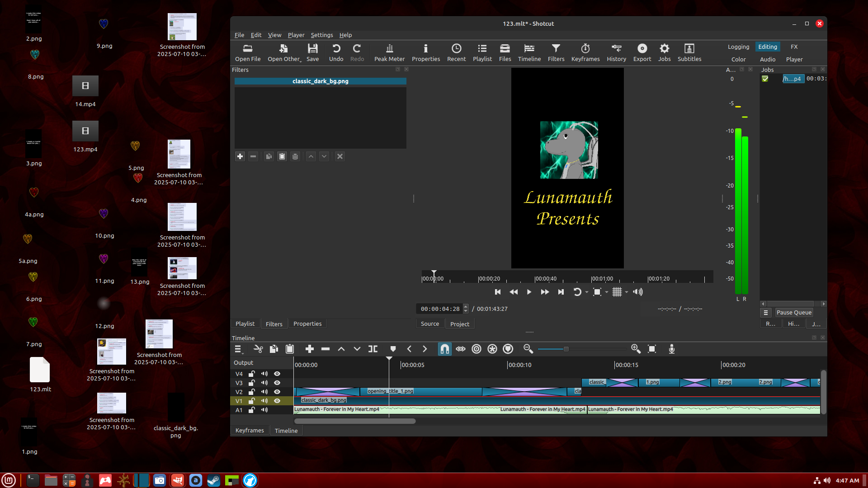Open the Peak Meter panel
Viewport: 868px width, 488px height.
(389, 53)
